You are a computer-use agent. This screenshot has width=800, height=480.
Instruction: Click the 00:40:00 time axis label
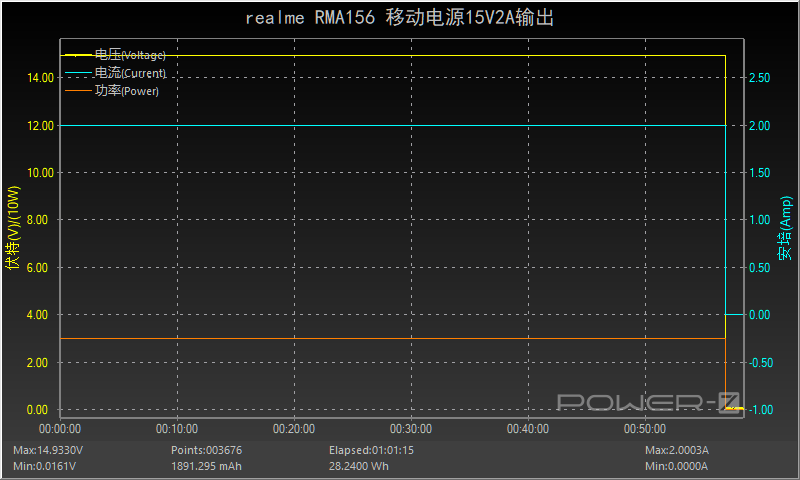[x=528, y=428]
